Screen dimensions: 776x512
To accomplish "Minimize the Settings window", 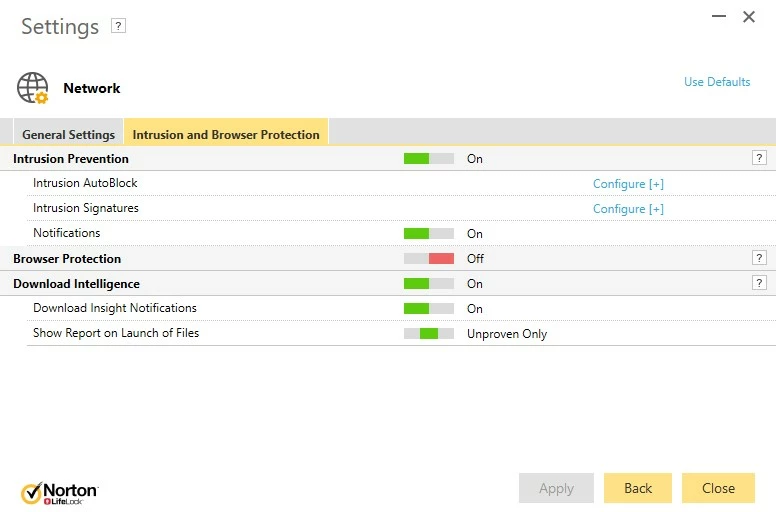I will click(x=719, y=16).
